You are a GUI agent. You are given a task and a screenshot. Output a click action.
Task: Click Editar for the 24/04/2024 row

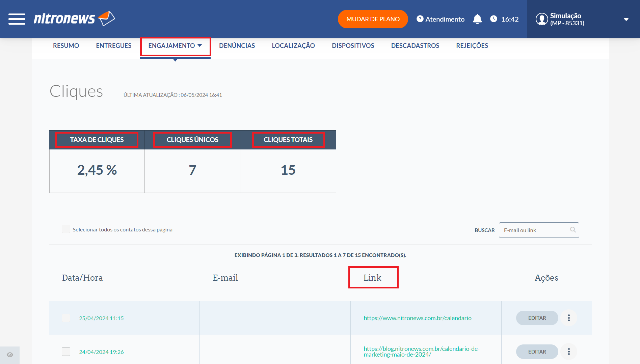click(x=537, y=352)
